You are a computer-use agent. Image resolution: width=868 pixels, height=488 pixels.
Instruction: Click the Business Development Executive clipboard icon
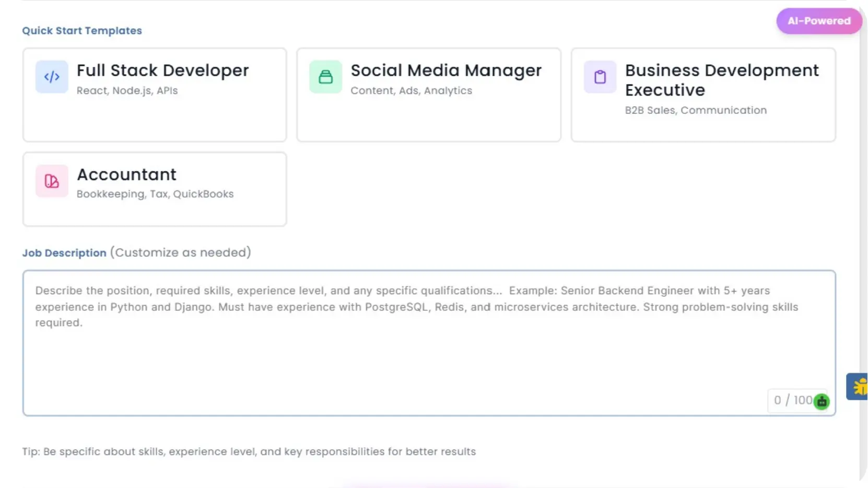coord(600,77)
